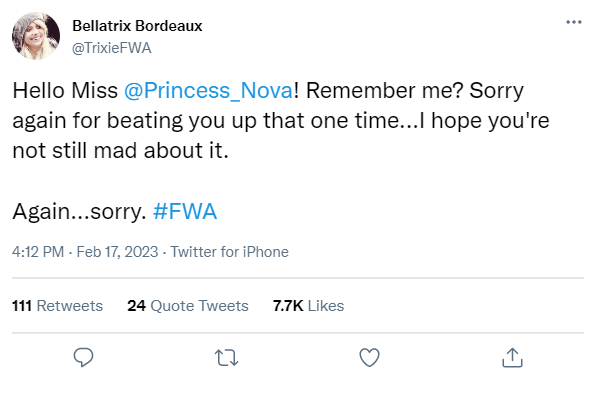Click the Feb 17, 2023 date
Image resolution: width=596 pixels, height=394 pixels.
tap(117, 252)
